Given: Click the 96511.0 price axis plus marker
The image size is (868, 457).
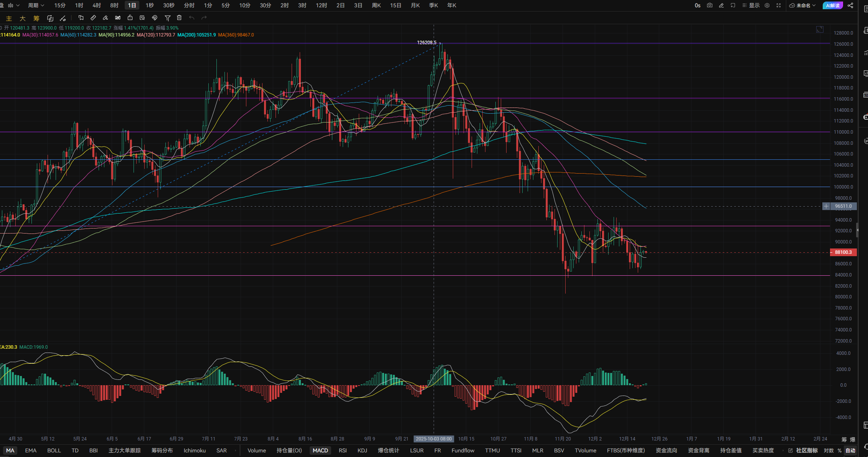Looking at the screenshot, I should tap(826, 206).
